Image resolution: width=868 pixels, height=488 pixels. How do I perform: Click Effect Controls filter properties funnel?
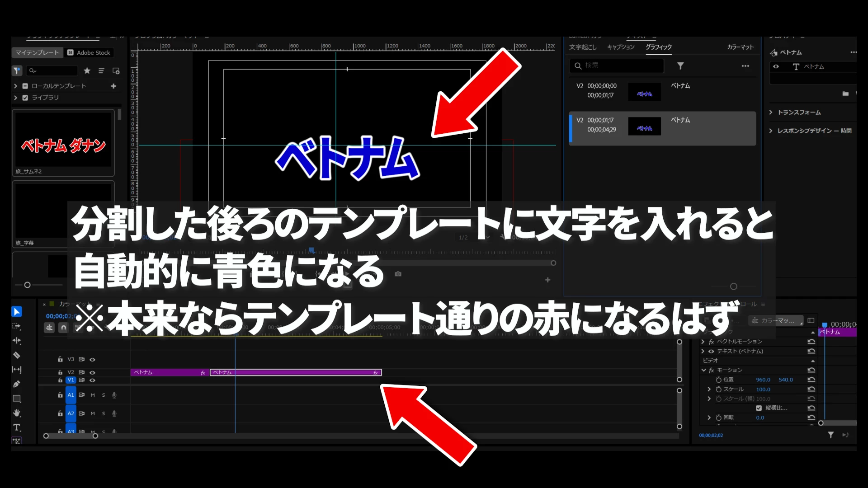coord(831,435)
